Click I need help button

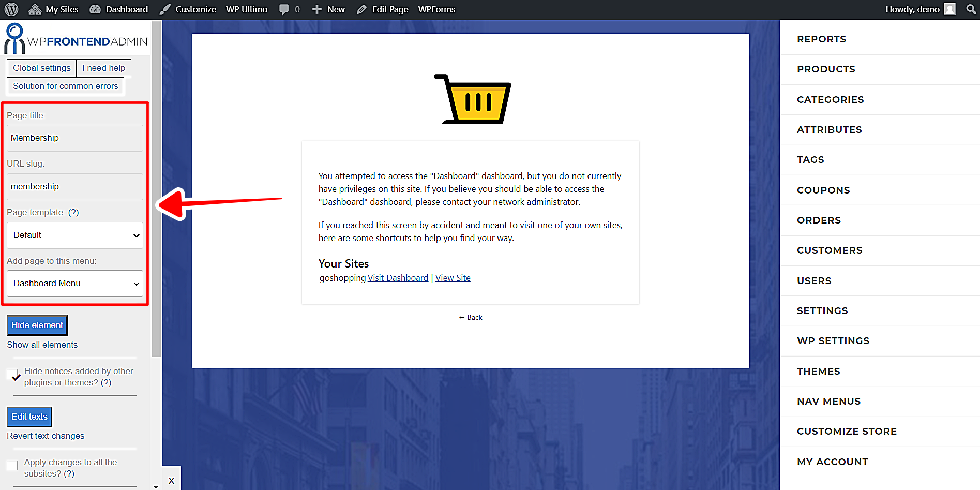tap(103, 68)
